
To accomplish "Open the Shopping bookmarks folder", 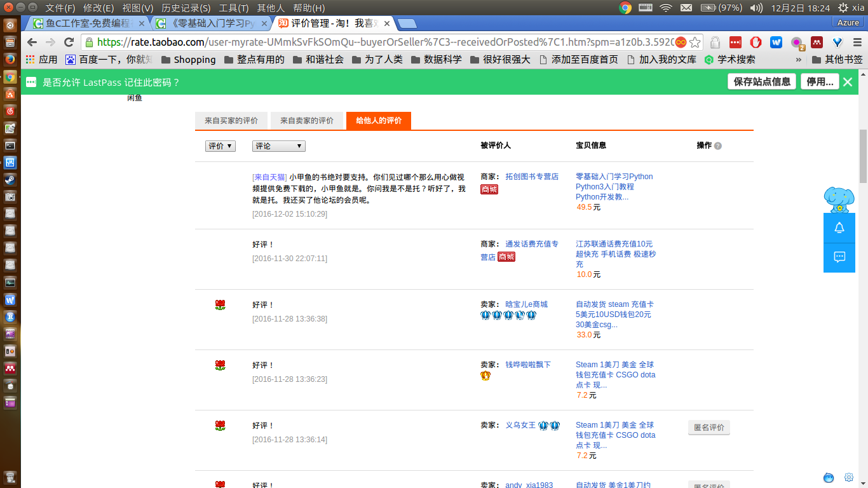I will click(x=188, y=59).
